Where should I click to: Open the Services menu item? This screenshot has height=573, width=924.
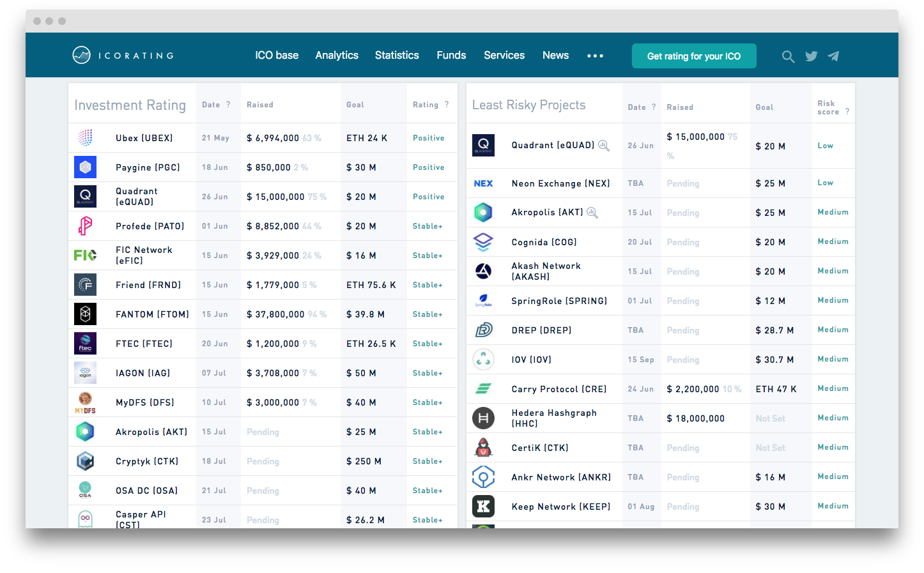tap(504, 56)
